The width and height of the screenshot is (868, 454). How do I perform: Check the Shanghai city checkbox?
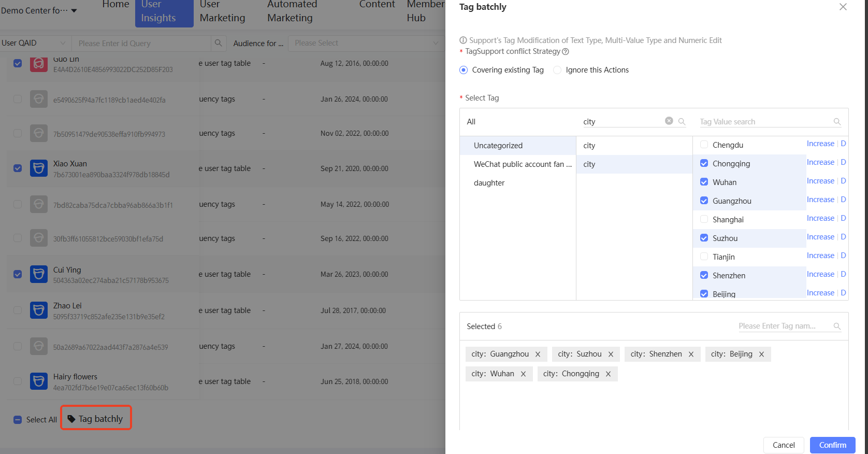(704, 219)
